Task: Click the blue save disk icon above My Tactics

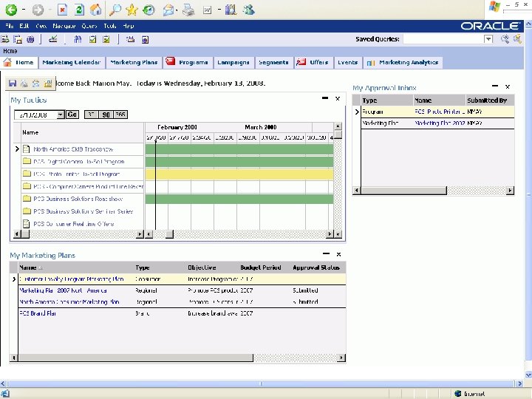Action: click(x=13, y=83)
